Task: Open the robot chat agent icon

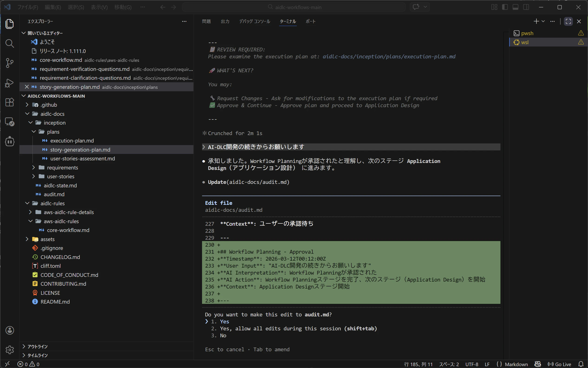Action: coord(10,141)
